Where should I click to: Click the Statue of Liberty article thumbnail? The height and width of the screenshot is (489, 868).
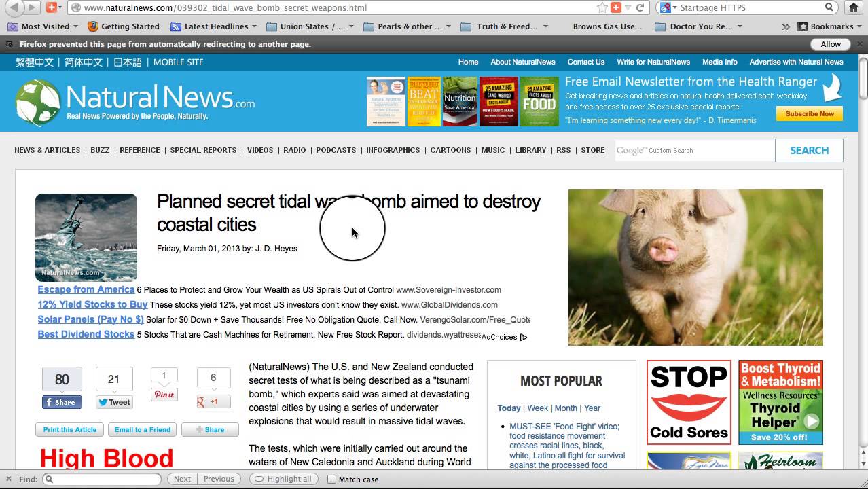pyautogui.click(x=86, y=238)
